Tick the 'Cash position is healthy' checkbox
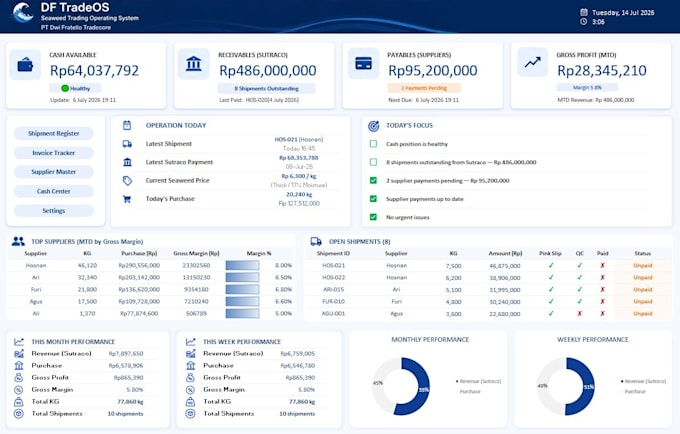Viewport: 680px width, 434px height. 373,144
